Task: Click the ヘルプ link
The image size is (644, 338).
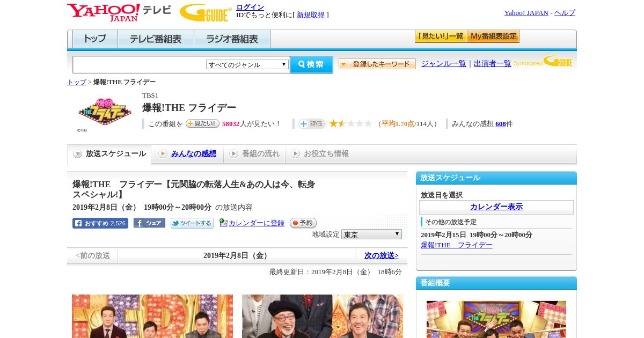Action: [565, 13]
